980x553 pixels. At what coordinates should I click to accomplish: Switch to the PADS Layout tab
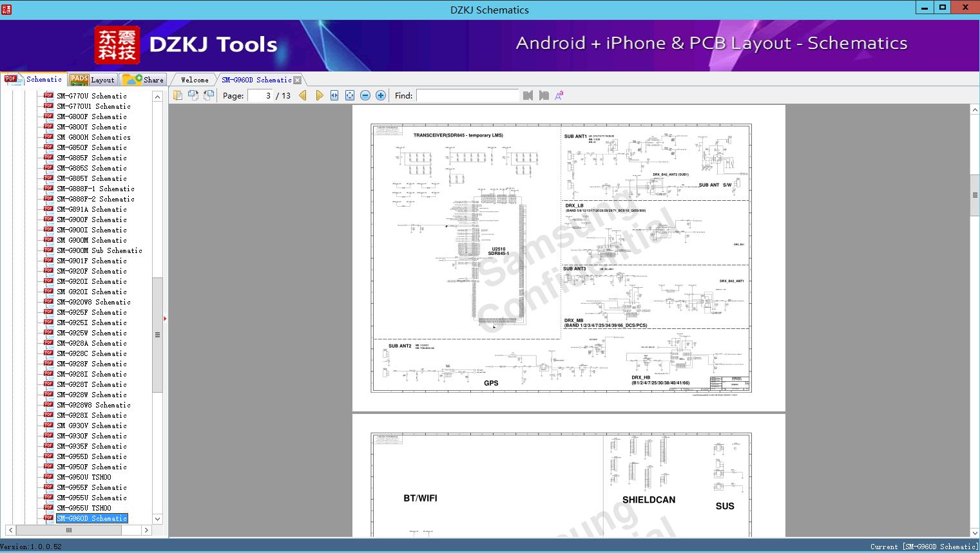pyautogui.click(x=92, y=80)
